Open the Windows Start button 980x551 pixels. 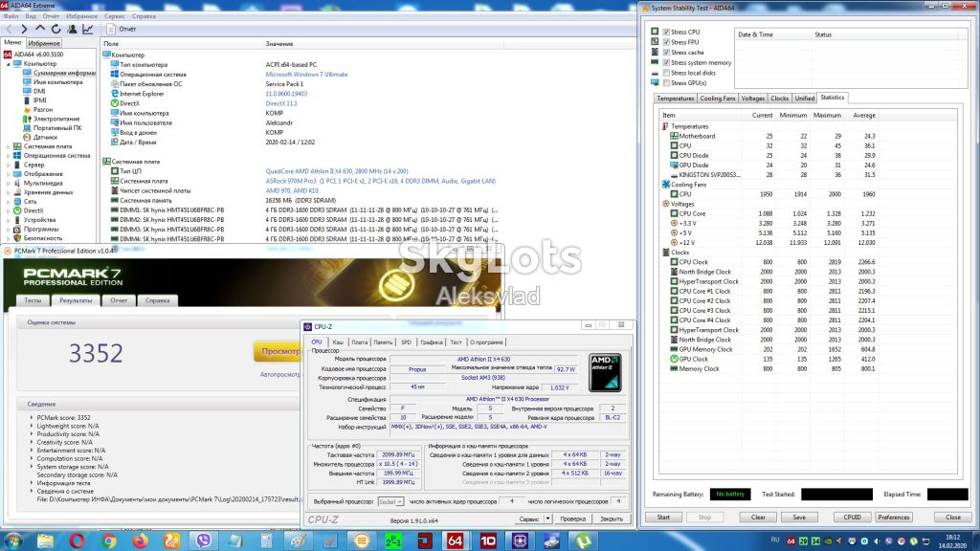click(13, 540)
